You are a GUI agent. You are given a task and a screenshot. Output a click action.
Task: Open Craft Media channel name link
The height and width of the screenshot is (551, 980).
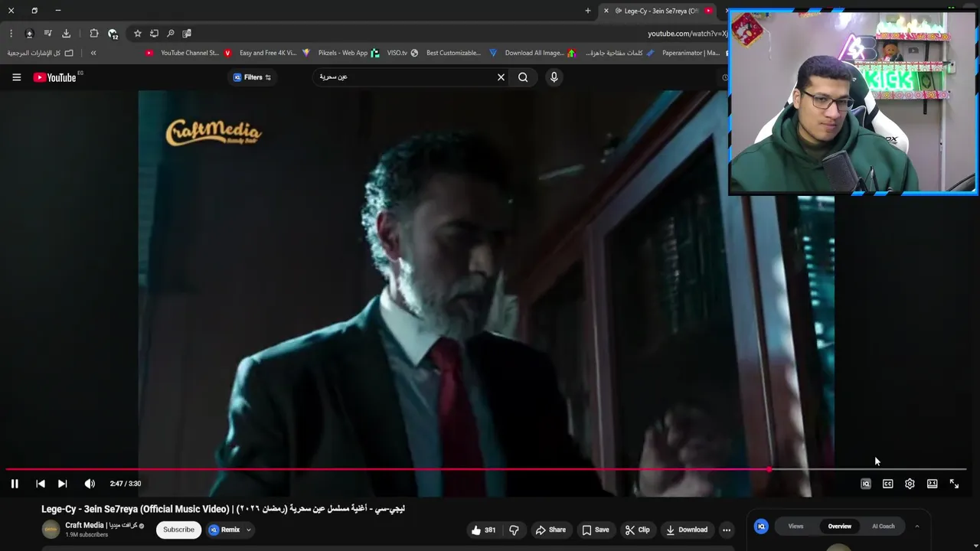click(x=100, y=525)
